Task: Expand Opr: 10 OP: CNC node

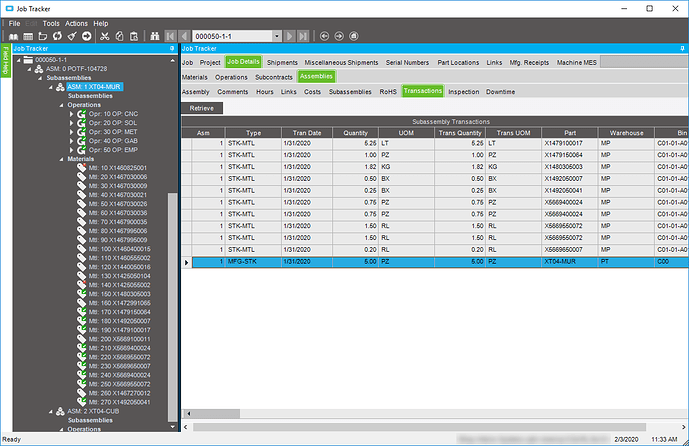Action: [71, 114]
